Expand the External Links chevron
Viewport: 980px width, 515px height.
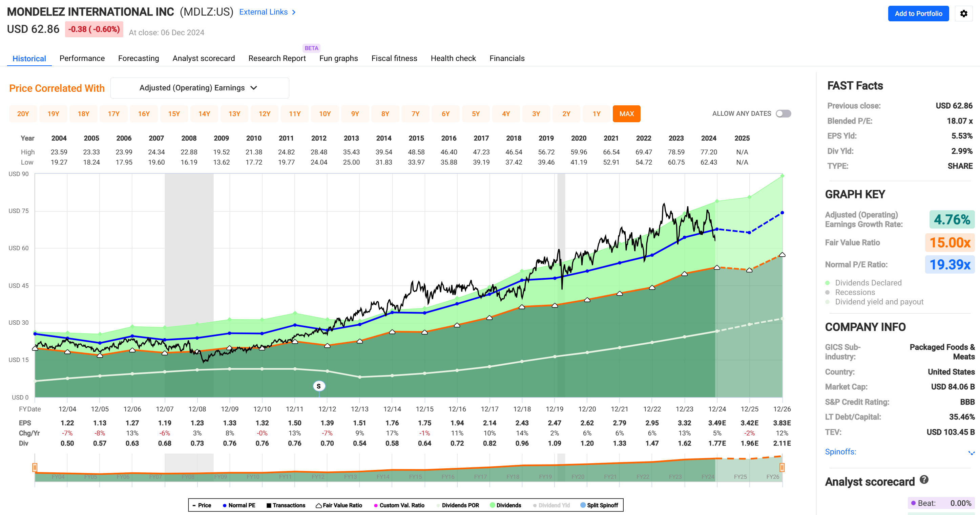pos(293,12)
